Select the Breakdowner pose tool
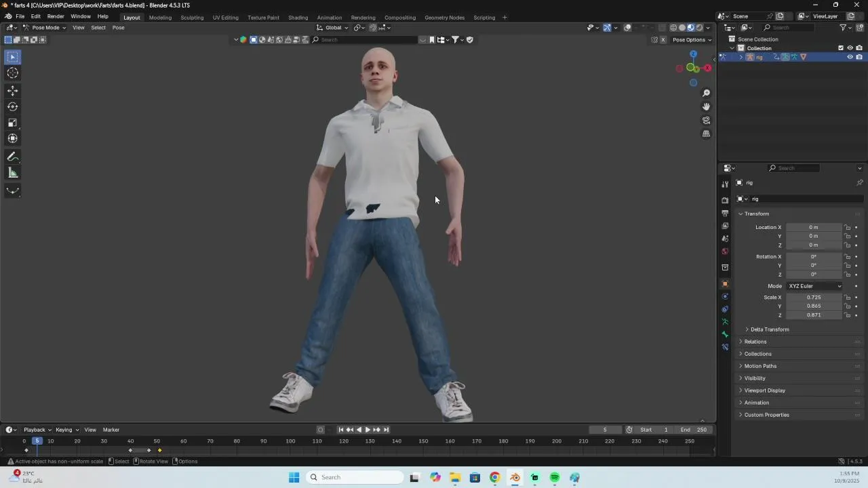Screen dimensions: 868x488 [x=12, y=190]
